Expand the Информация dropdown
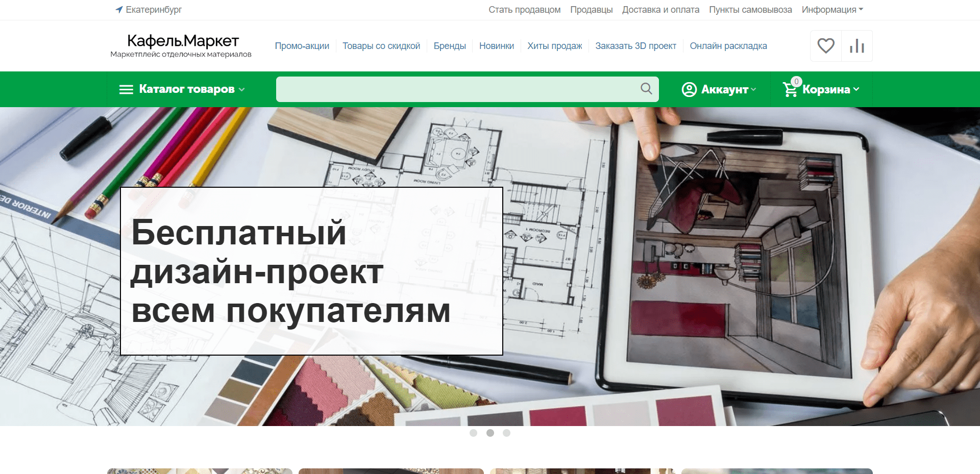 pyautogui.click(x=832, y=10)
